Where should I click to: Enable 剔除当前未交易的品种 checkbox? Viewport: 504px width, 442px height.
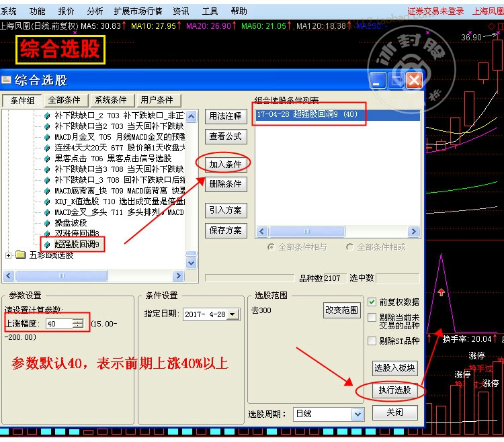(x=372, y=318)
